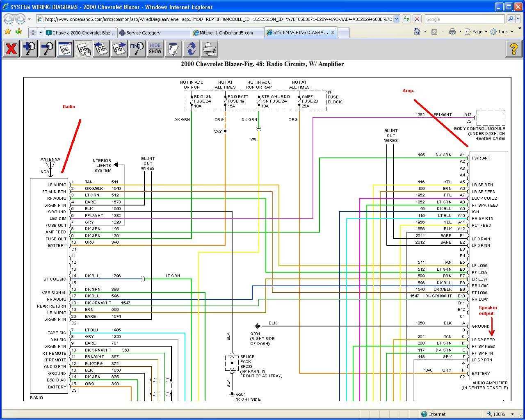The height and width of the screenshot is (420, 525).
Task: Go to the next FIG diagram
Action: tap(119, 49)
